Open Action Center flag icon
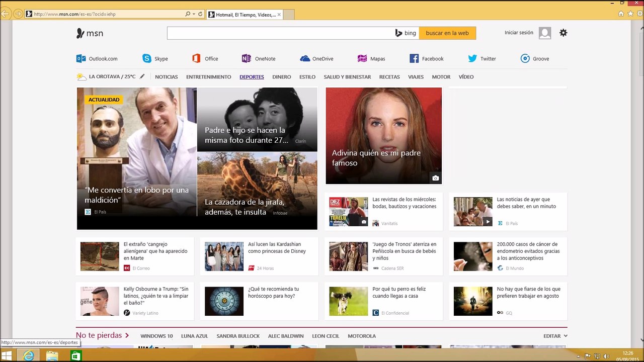The height and width of the screenshot is (362, 644). pyautogui.click(x=587, y=356)
